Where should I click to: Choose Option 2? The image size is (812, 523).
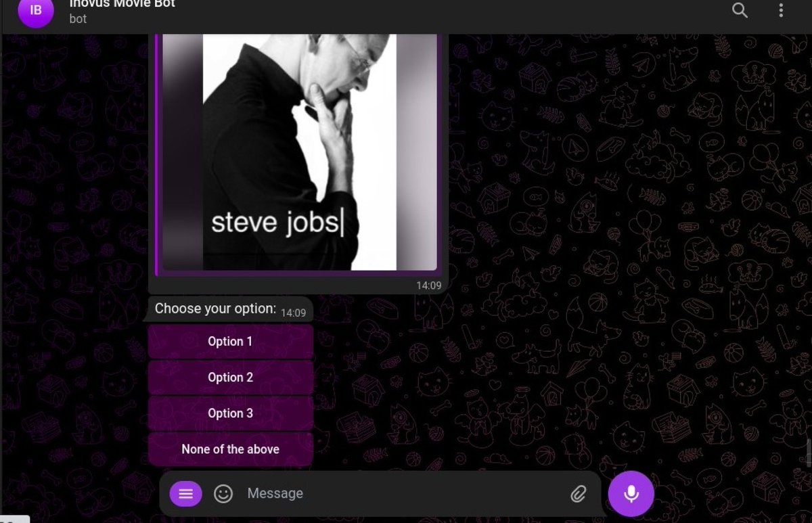[230, 378]
